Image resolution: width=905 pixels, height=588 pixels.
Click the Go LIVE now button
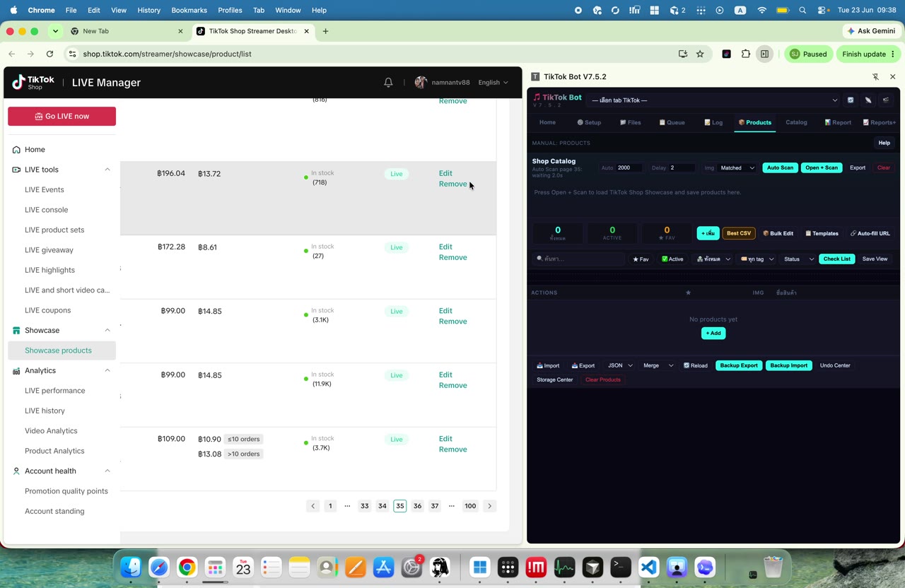click(62, 116)
